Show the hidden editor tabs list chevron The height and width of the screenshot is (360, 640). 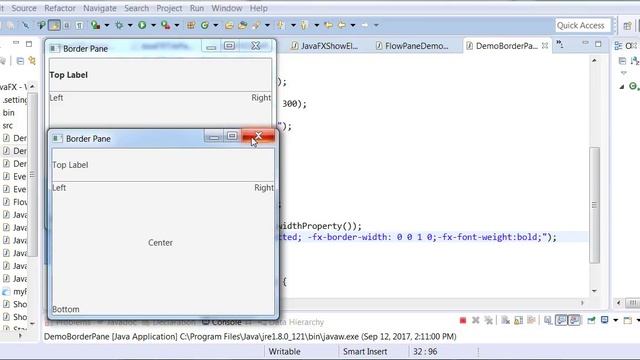(560, 44)
